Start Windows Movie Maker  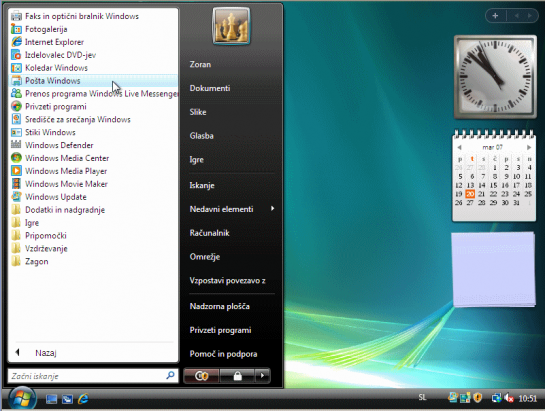(66, 184)
